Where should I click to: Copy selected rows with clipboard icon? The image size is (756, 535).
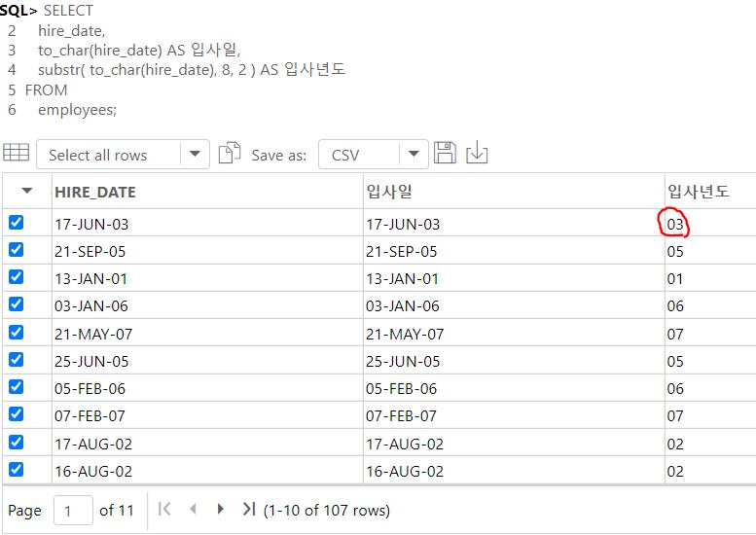(x=230, y=153)
